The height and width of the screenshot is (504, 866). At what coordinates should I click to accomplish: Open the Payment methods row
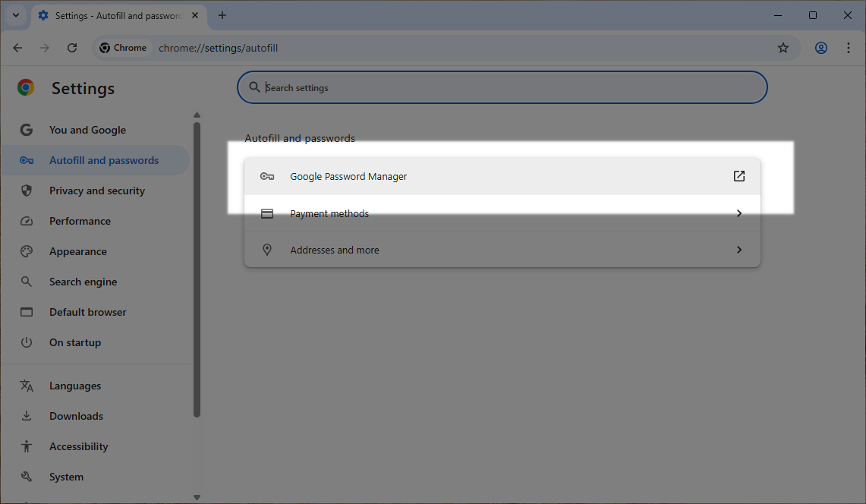[x=502, y=213]
